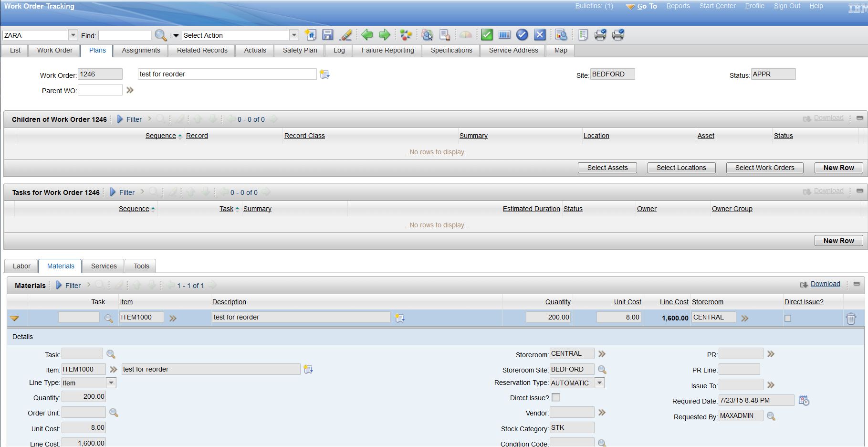Collapse details of the ITEM1000 material row
Screen dimensions: 868x447
(14, 319)
